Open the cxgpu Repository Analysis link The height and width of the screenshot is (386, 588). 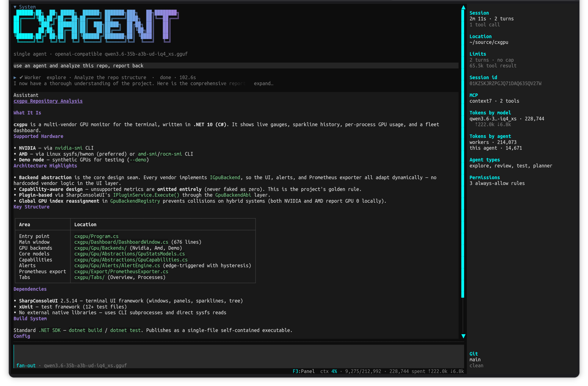[x=48, y=101]
